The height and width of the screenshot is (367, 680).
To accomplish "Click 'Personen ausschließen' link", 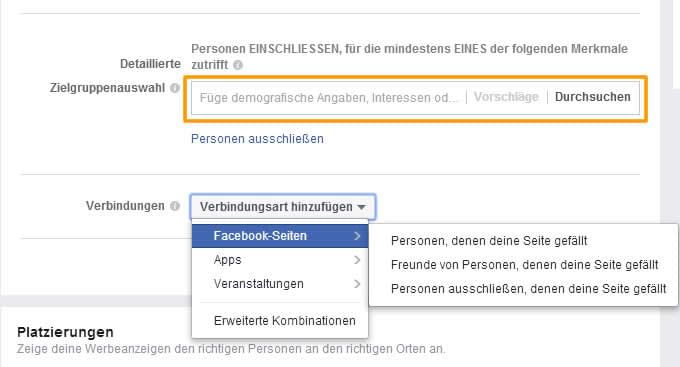I will [x=257, y=139].
